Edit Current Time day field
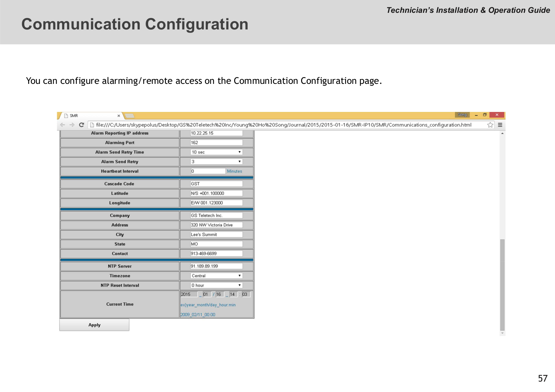Image resolution: width=555 pixels, height=392 pixels. point(220,294)
